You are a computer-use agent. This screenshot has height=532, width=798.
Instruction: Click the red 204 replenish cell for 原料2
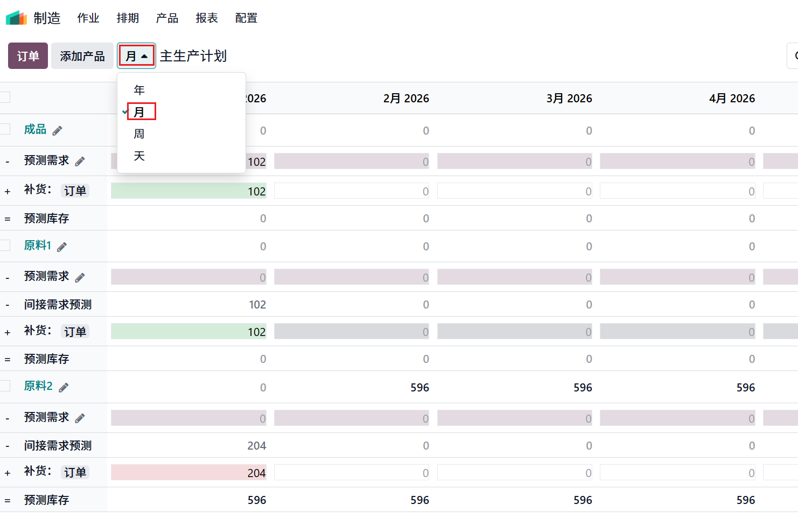(188, 473)
